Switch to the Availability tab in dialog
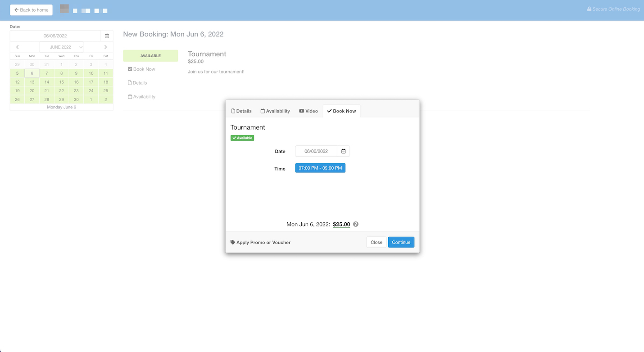 275,111
